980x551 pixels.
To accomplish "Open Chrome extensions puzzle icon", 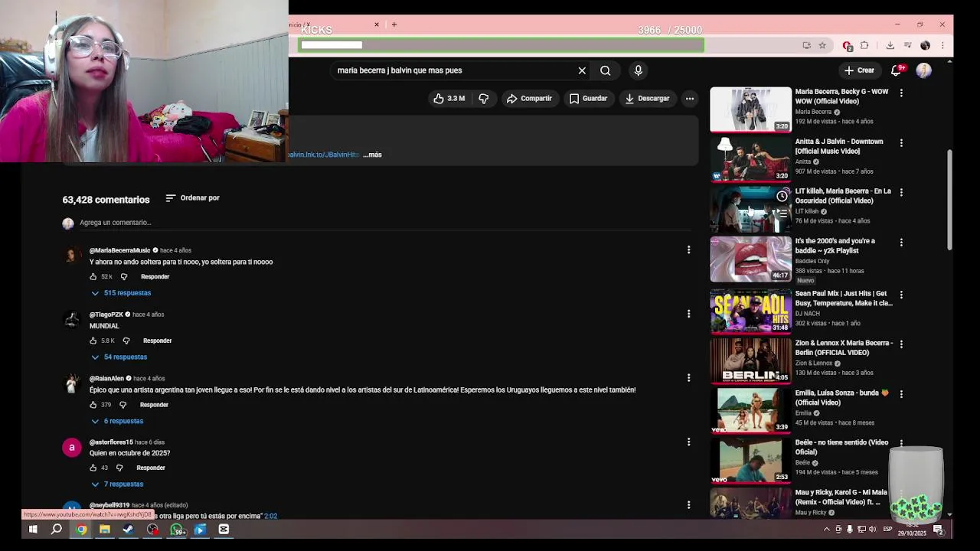I will click(x=864, y=45).
